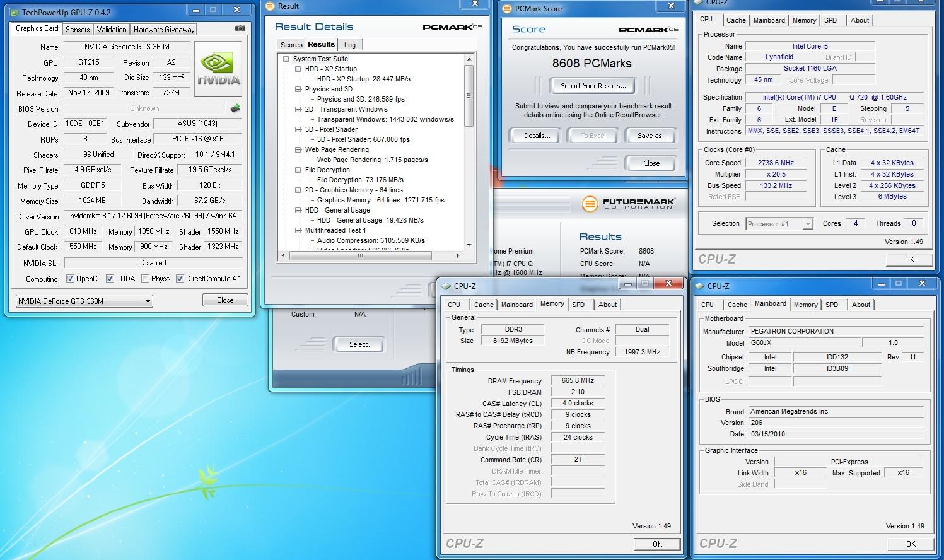Open the Log tab in Result Details
The width and height of the screenshot is (944, 560).
pos(350,45)
